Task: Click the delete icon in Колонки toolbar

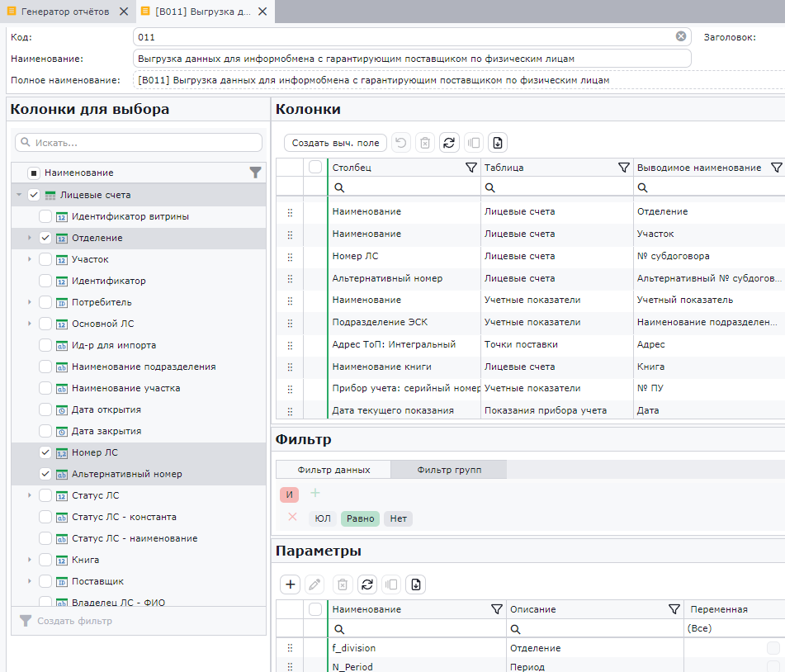Action: [425, 143]
